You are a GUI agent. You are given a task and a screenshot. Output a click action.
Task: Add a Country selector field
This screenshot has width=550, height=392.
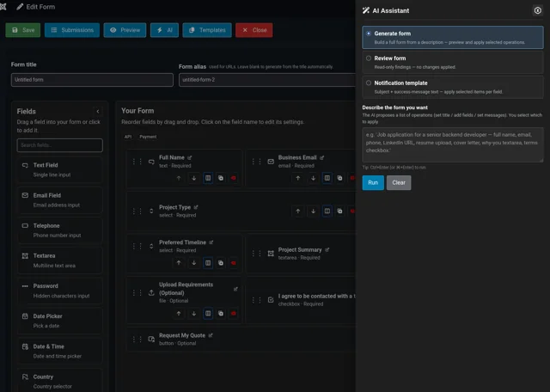59,381
